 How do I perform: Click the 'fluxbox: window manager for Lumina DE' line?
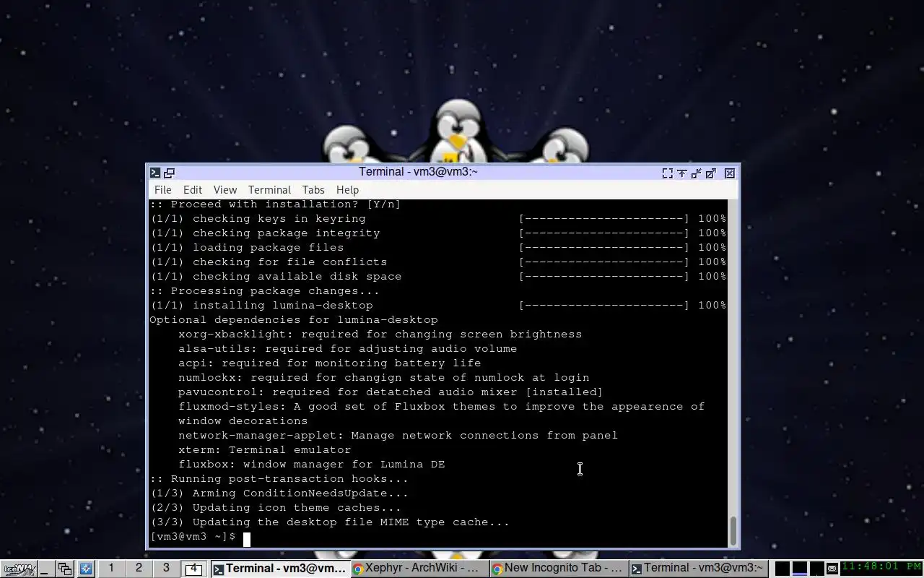(x=312, y=465)
